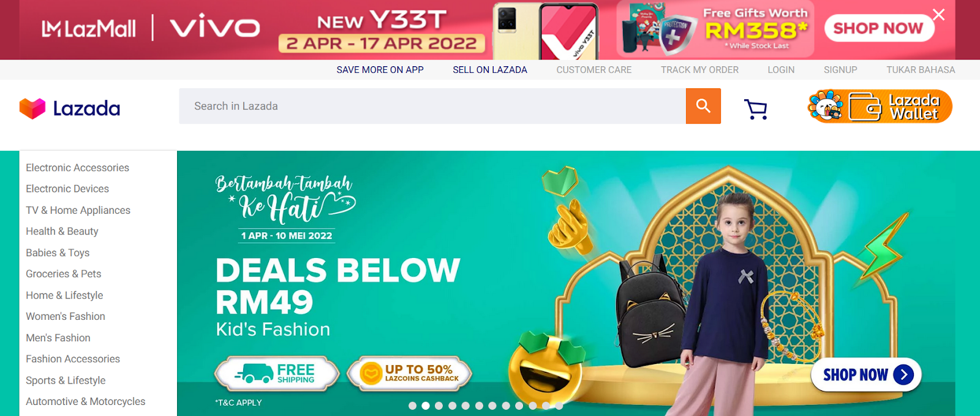Click the Lazada heart logo
Screen dimensions: 980x416
[x=32, y=108]
